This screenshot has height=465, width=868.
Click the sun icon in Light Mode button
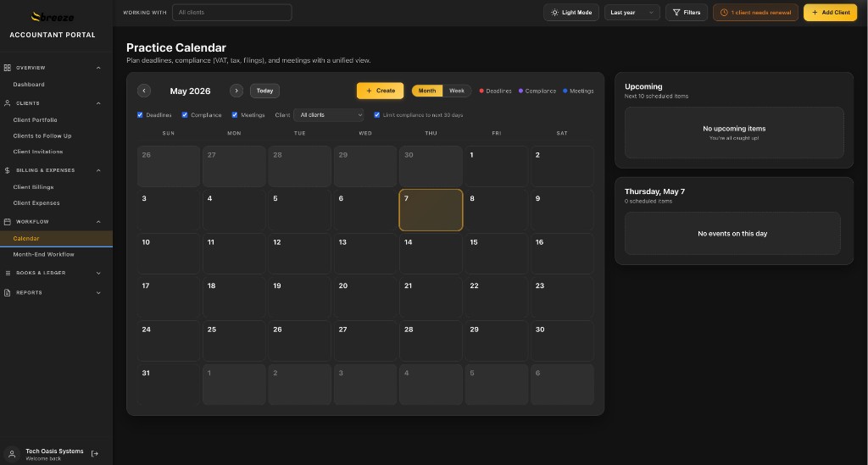pos(554,12)
